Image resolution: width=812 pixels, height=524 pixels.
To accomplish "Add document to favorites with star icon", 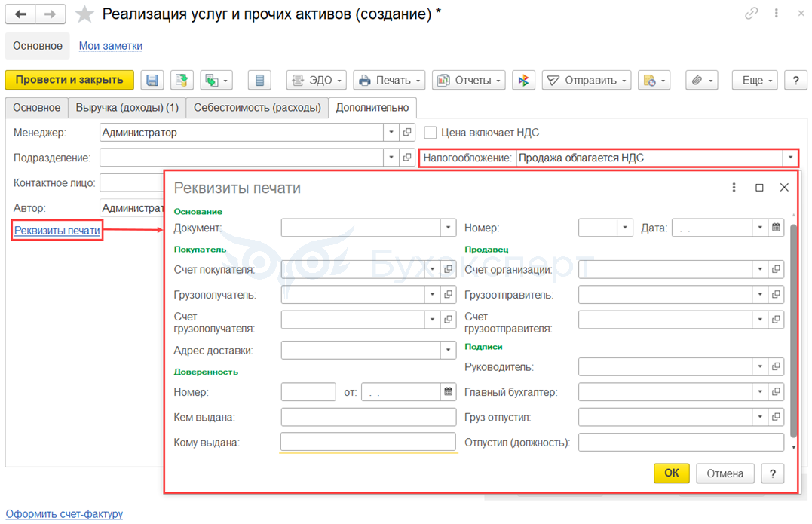I will click(x=84, y=14).
